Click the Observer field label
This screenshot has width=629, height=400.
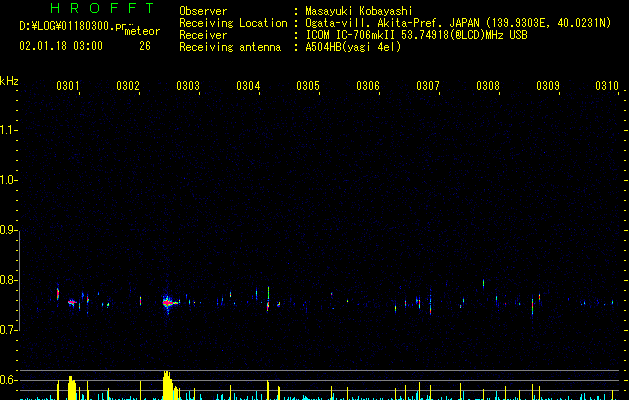203,11
